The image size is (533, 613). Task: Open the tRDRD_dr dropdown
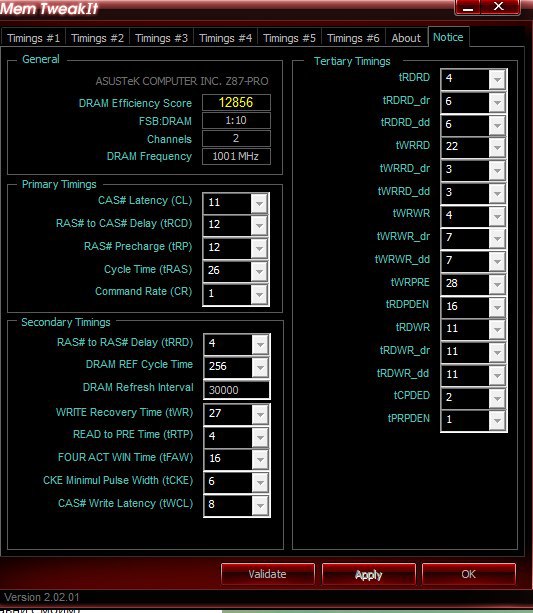tap(497, 102)
